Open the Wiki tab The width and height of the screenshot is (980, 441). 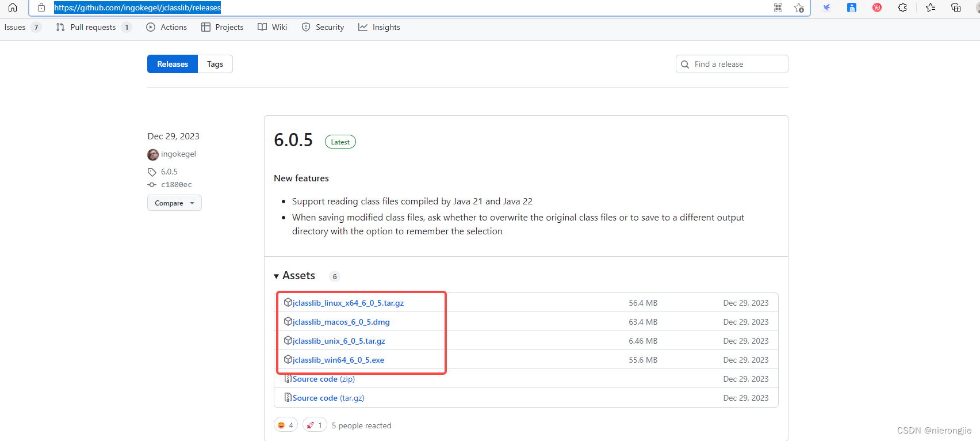tap(273, 27)
